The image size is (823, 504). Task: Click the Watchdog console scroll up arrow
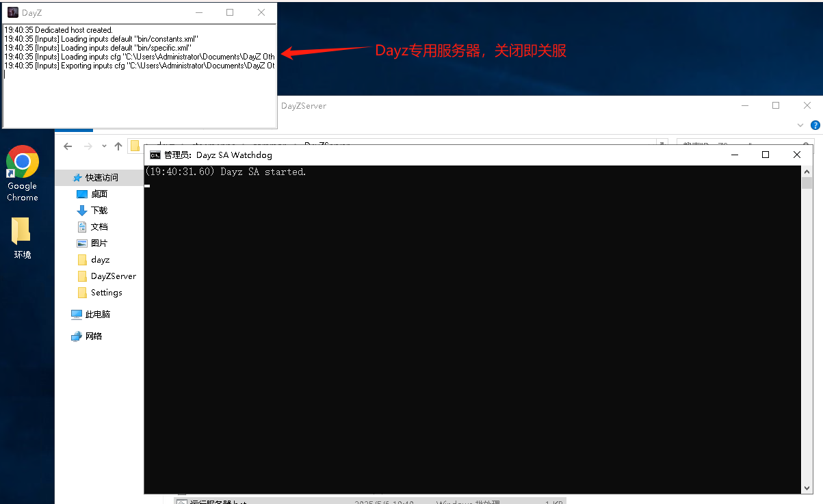coord(807,171)
